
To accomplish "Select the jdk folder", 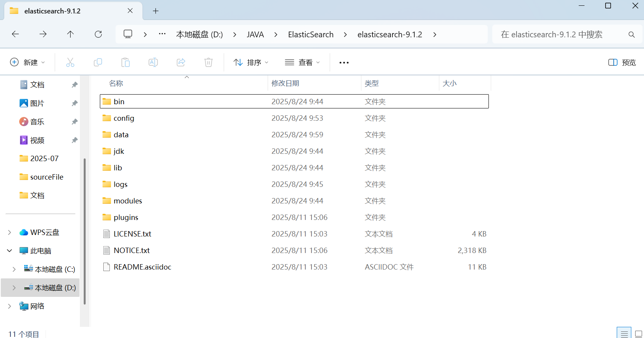I will [x=294, y=151].
